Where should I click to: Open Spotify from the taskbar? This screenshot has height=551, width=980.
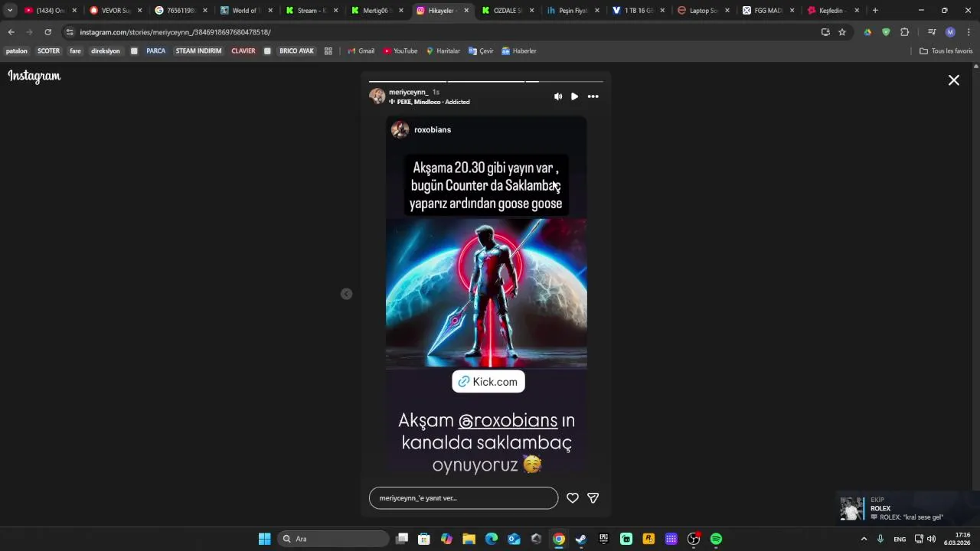(x=716, y=539)
